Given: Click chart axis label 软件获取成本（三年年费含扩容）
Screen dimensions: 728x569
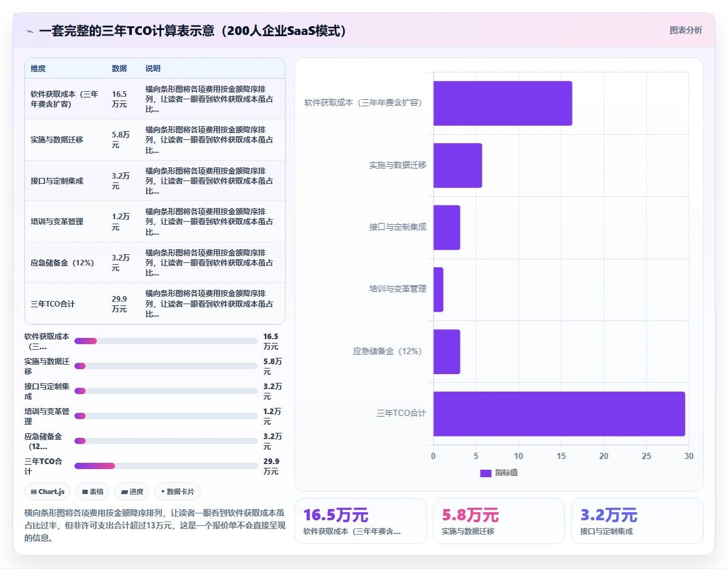Looking at the screenshot, I should click(363, 103).
